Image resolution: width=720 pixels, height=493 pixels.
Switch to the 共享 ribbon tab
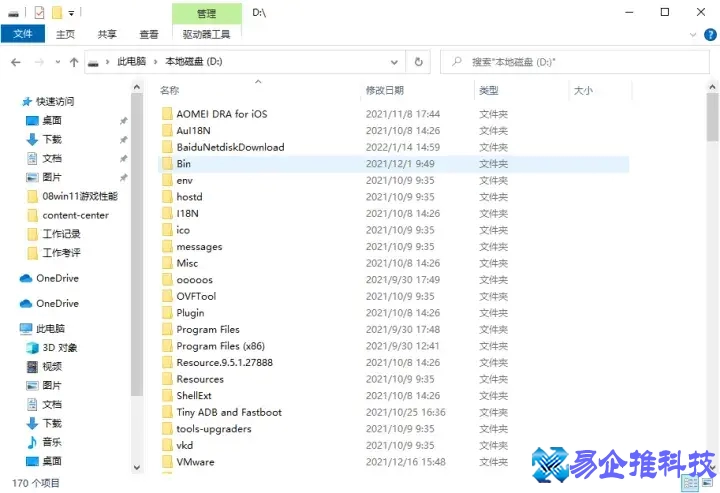(x=107, y=34)
